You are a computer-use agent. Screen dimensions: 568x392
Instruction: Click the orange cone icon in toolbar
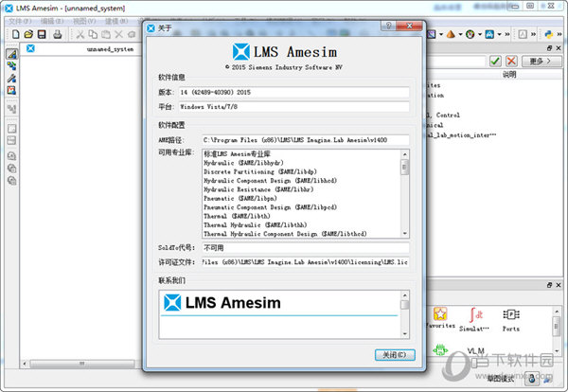(x=451, y=34)
